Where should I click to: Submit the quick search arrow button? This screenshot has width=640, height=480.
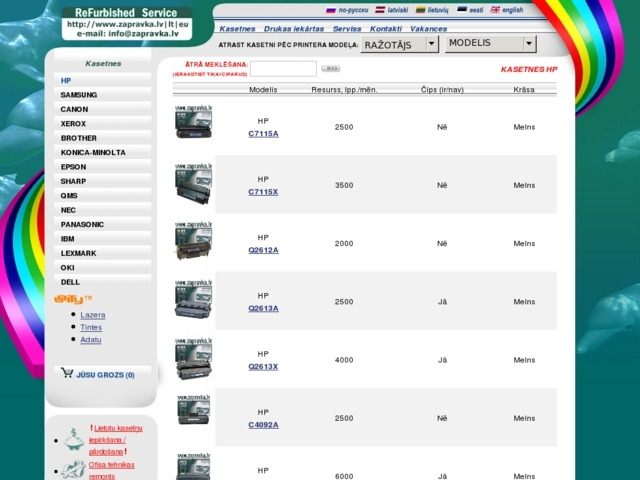331,68
